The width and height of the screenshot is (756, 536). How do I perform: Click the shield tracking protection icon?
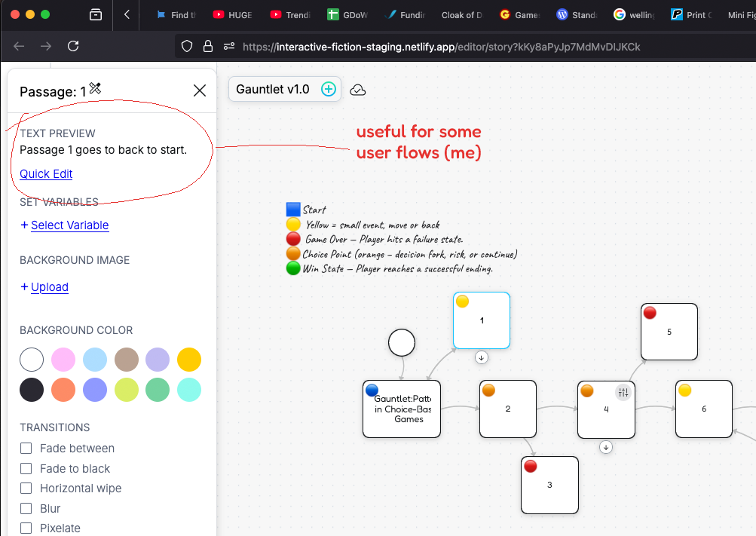pos(187,46)
